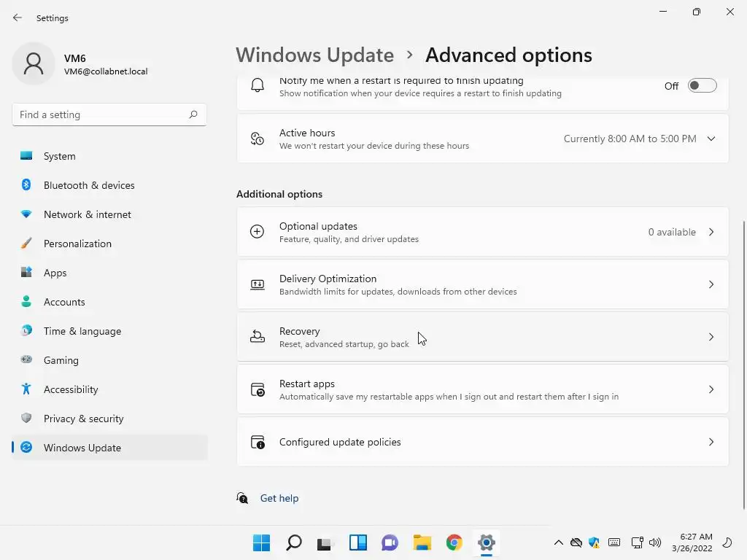Viewport: 747px width, 560px height.
Task: Click the touch keyboard tray icon
Action: 614,542
